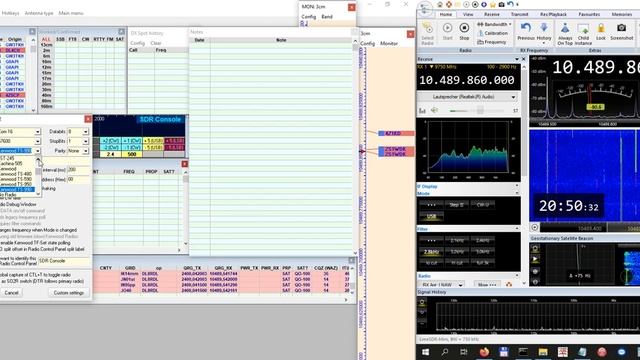Go to the Previous RX frequency
Image resolution: width=640 pixels, height=360 pixels.
(x=526, y=31)
